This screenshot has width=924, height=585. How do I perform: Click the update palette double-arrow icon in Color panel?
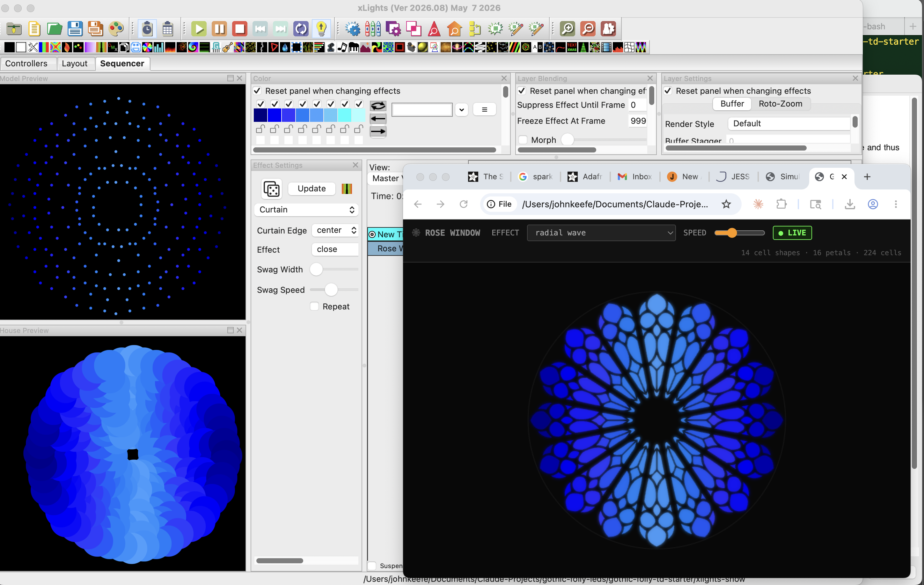(378, 106)
